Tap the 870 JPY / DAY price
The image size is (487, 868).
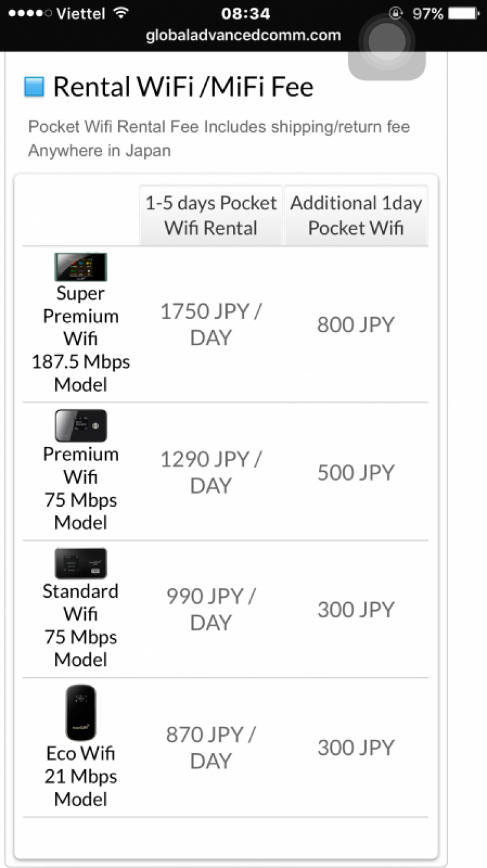[211, 747]
